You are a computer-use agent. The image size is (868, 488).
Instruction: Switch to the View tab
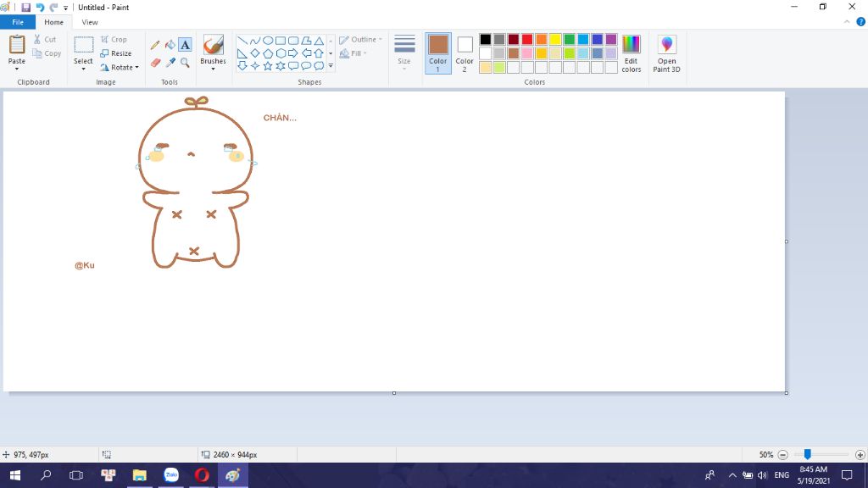coord(90,22)
